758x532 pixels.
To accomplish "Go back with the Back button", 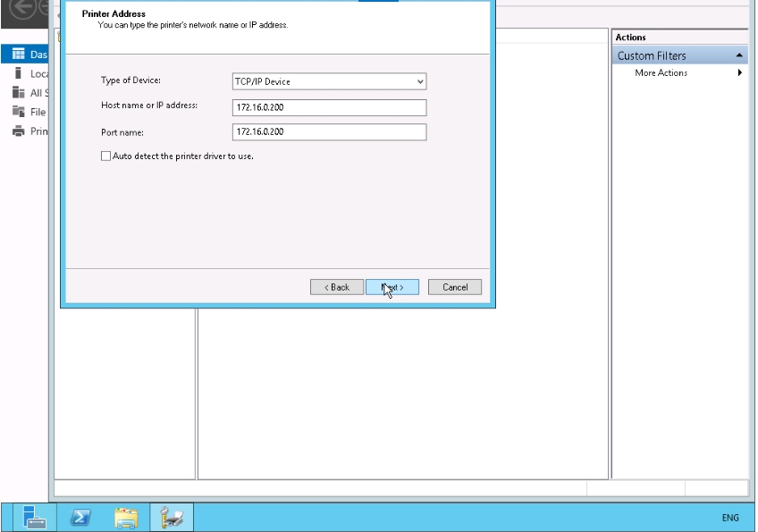I will pyautogui.click(x=337, y=287).
